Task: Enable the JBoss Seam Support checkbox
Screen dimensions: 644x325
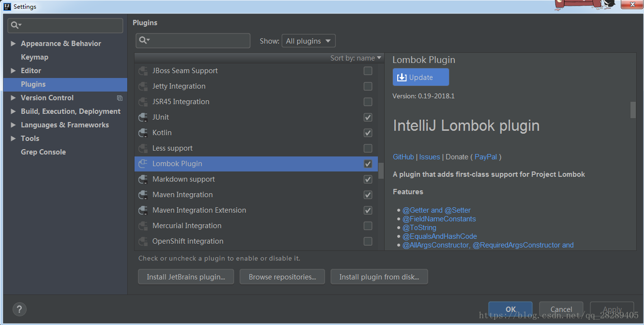Action: [368, 71]
